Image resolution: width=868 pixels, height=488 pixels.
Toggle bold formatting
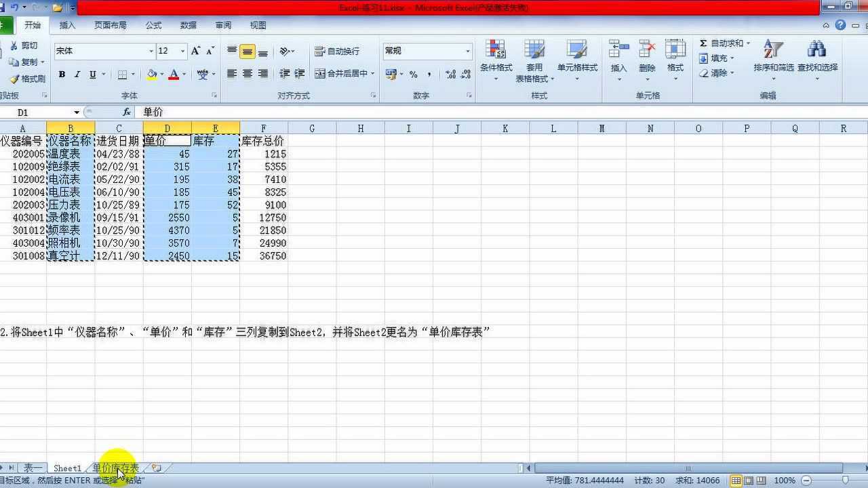[x=62, y=75]
